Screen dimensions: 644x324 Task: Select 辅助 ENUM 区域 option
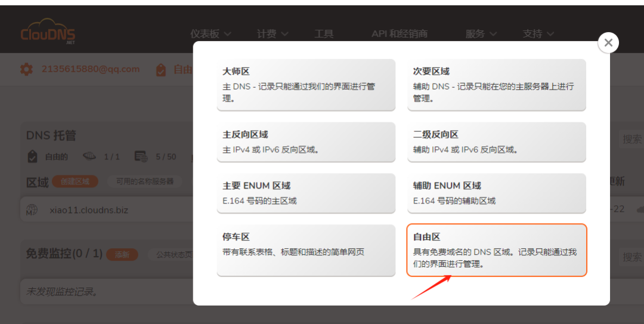pos(497,193)
